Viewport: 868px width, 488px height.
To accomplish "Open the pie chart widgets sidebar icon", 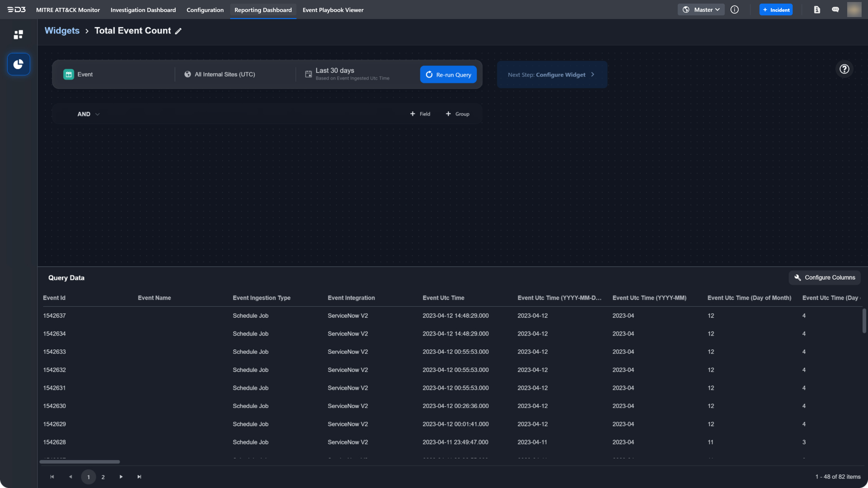I will coord(18,64).
